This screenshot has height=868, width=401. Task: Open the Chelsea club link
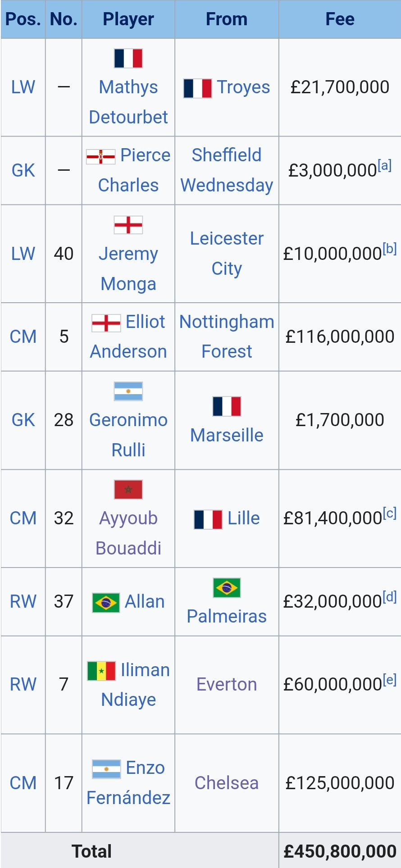coord(227,783)
